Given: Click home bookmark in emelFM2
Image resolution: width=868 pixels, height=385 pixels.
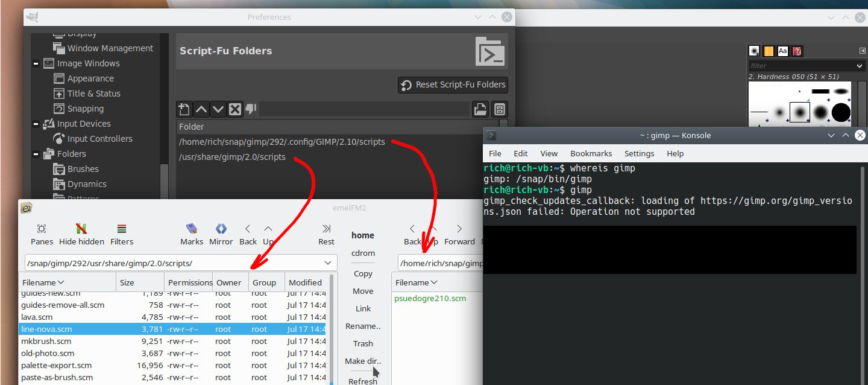Looking at the screenshot, I should (363, 235).
